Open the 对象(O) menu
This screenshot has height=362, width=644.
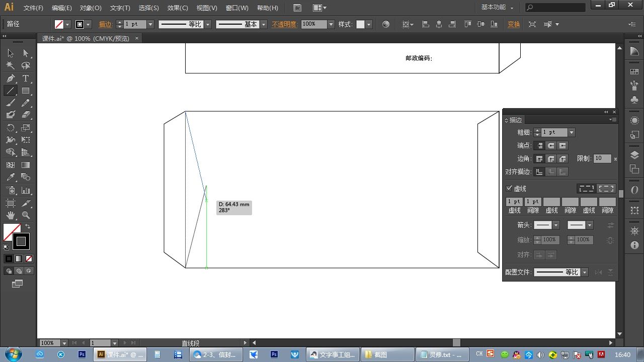click(91, 8)
